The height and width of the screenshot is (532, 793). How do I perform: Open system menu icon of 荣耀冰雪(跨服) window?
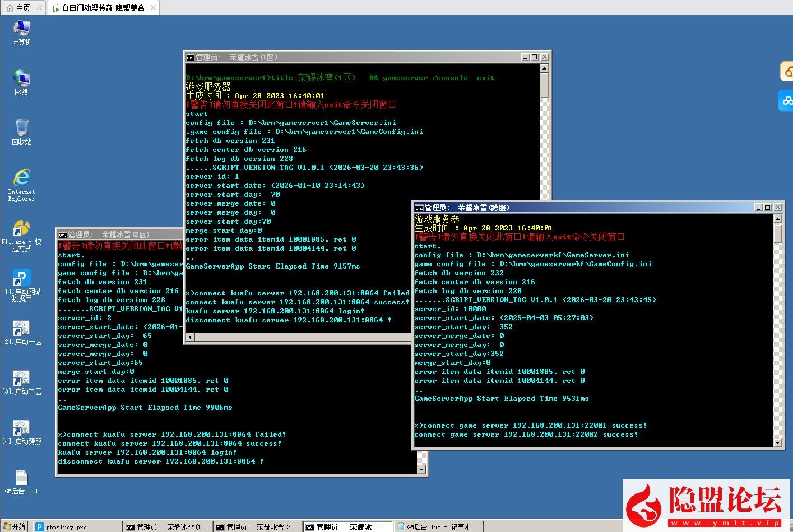(419, 207)
